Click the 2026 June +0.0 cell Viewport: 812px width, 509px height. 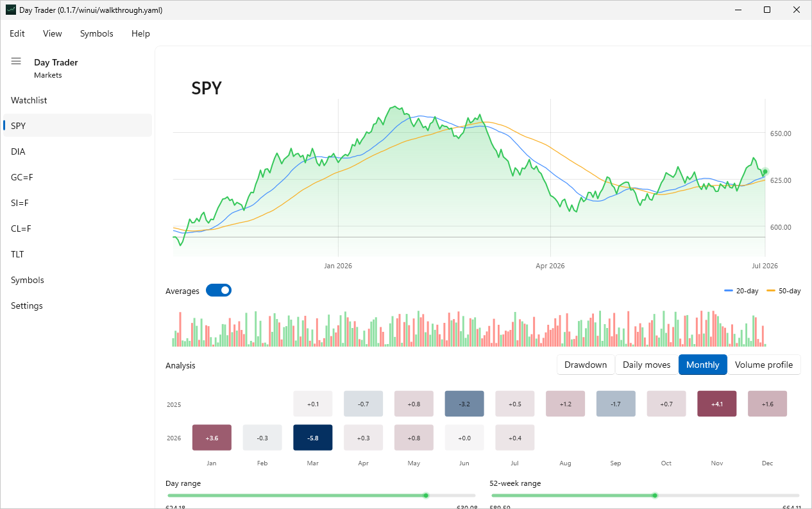(464, 438)
